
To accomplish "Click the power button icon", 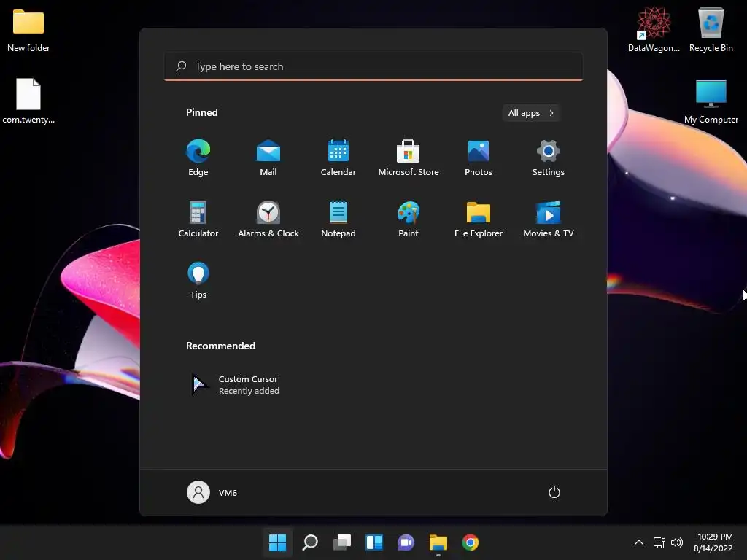I will 554,492.
